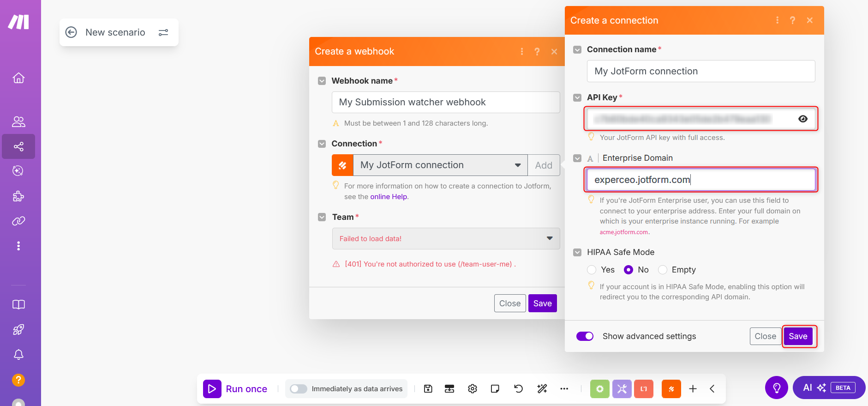
Task: Select No for HIPAA Safe Mode
Action: click(x=628, y=270)
